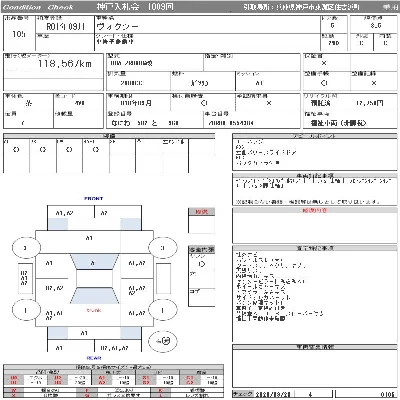Click the REAR label below car diagram
Screen dimensions: 400x400
[94, 358]
